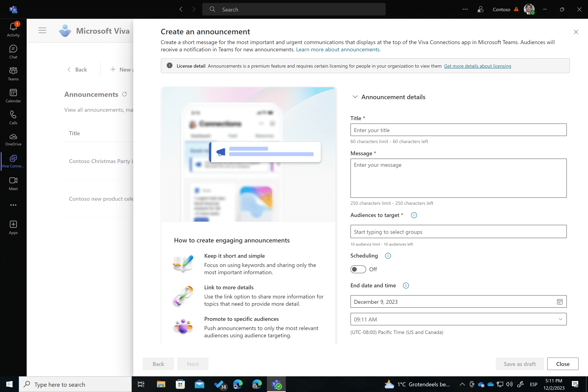The height and width of the screenshot is (392, 588).
Task: Open Learn more about announcements link
Action: (338, 50)
